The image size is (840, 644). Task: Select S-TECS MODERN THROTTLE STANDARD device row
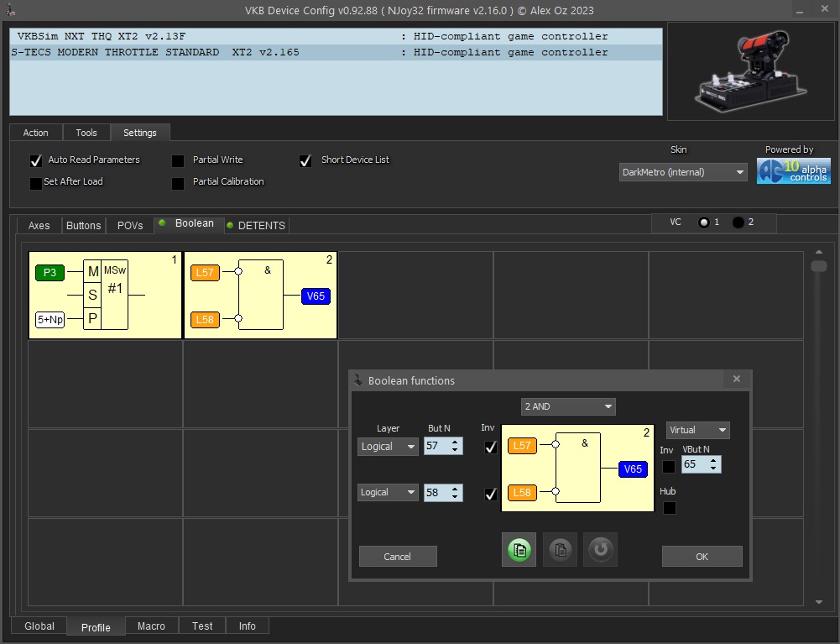[336, 53]
